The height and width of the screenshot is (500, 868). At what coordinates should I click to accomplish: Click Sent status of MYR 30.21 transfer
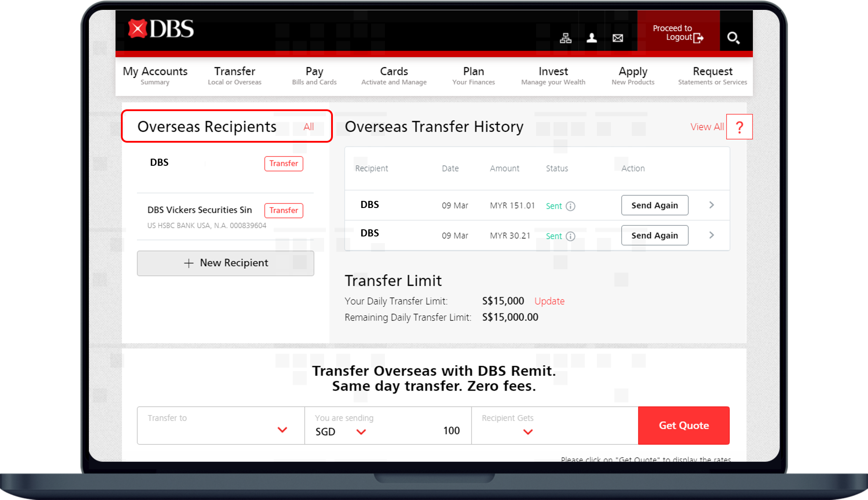pyautogui.click(x=554, y=236)
